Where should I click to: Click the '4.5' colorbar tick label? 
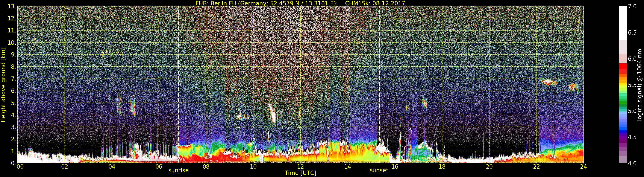pos(632,137)
